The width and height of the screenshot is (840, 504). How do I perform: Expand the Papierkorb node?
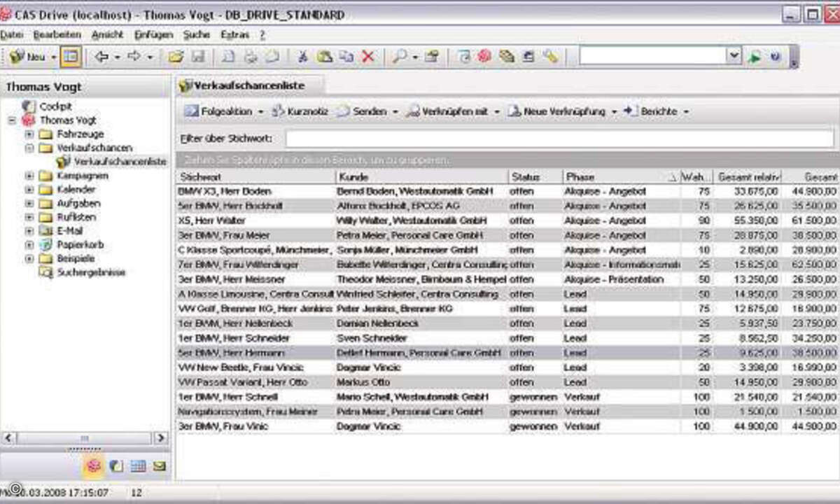click(x=29, y=245)
